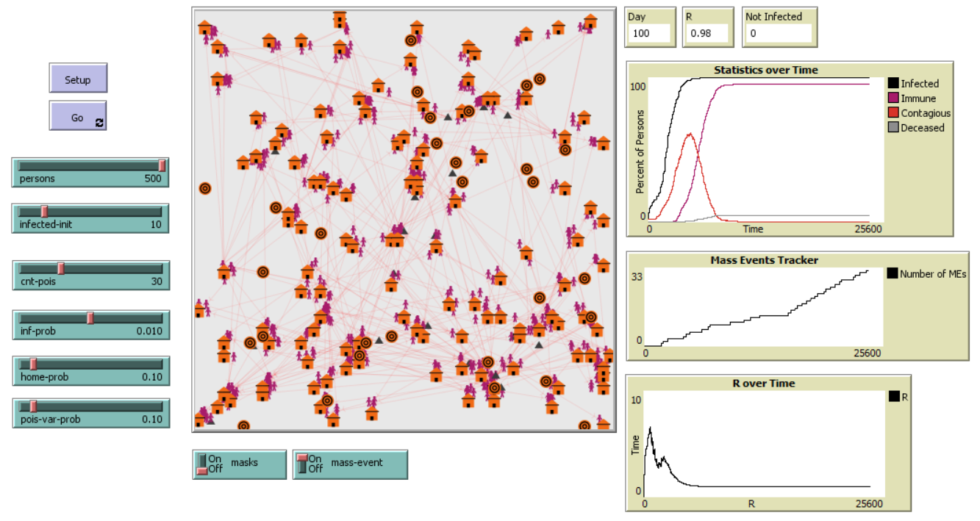Click the red Contagious legend swatch

coord(893,113)
